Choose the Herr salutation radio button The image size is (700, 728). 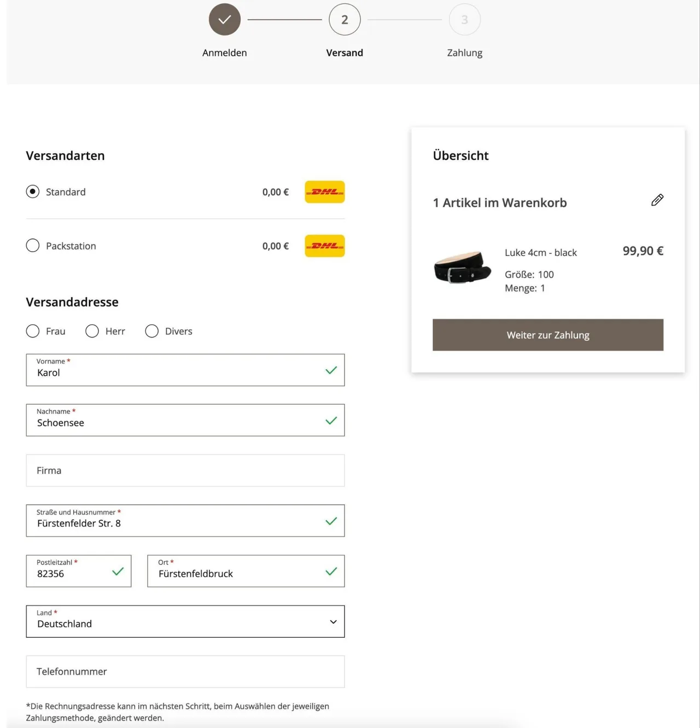coord(92,331)
